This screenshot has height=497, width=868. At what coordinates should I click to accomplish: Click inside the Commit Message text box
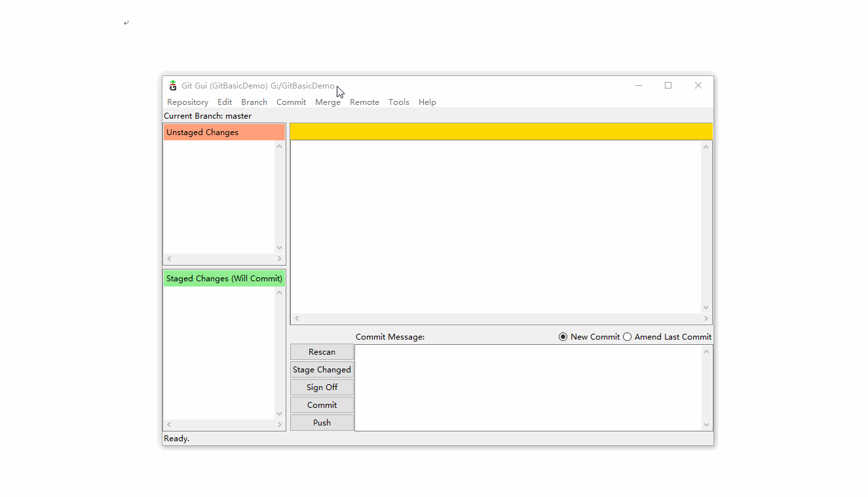click(528, 388)
